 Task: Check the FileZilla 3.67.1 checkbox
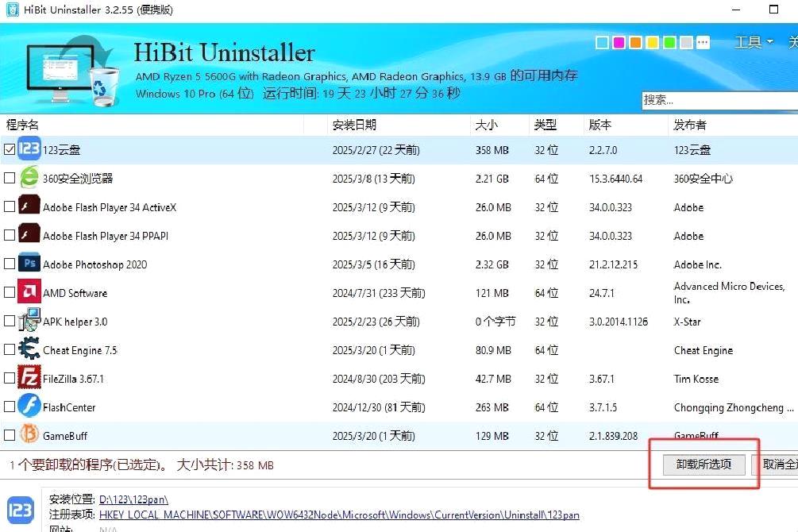pyautogui.click(x=10, y=378)
